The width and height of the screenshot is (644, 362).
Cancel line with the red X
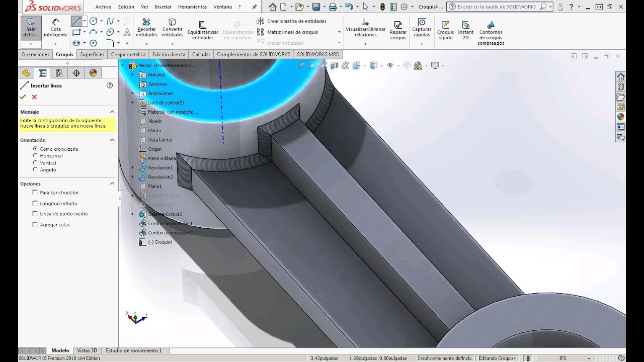(x=34, y=97)
